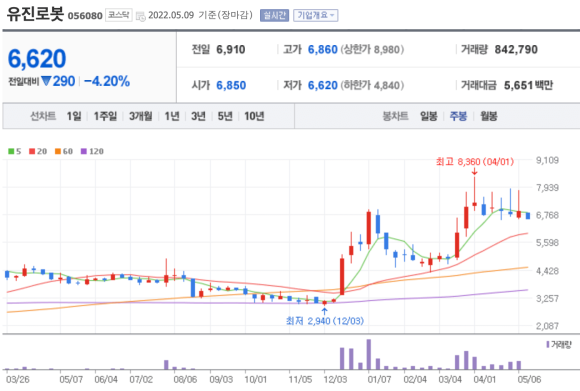Image resolution: width=580 pixels, height=391 pixels.
Task: Select the 10년 line chart tab
Action: pos(254,116)
